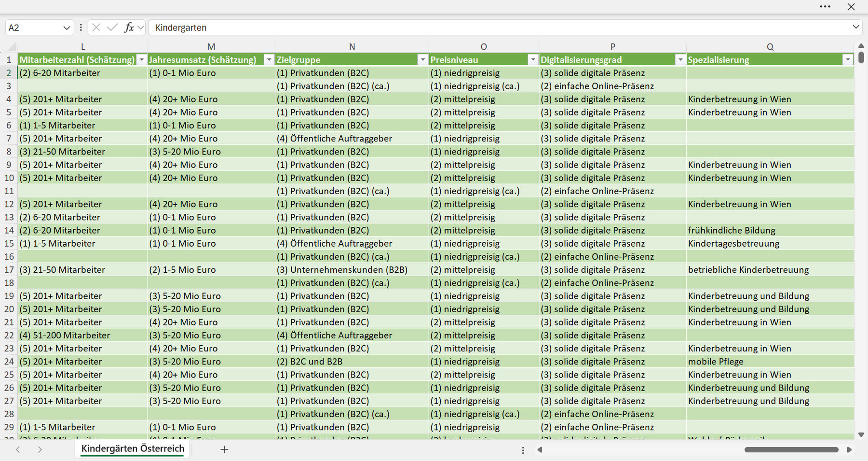Click the vertical scrollbar thumb
Screen dimensions: 868x461
[x=861, y=57]
